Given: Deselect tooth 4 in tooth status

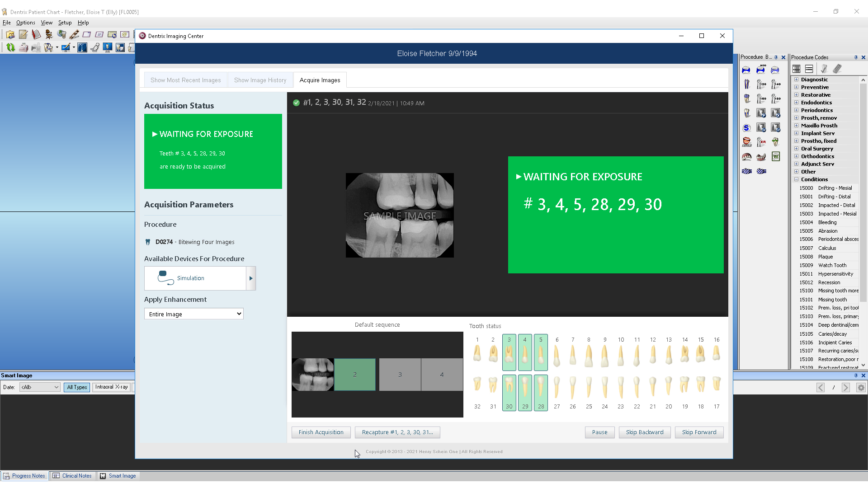Looking at the screenshot, I should tap(525, 353).
